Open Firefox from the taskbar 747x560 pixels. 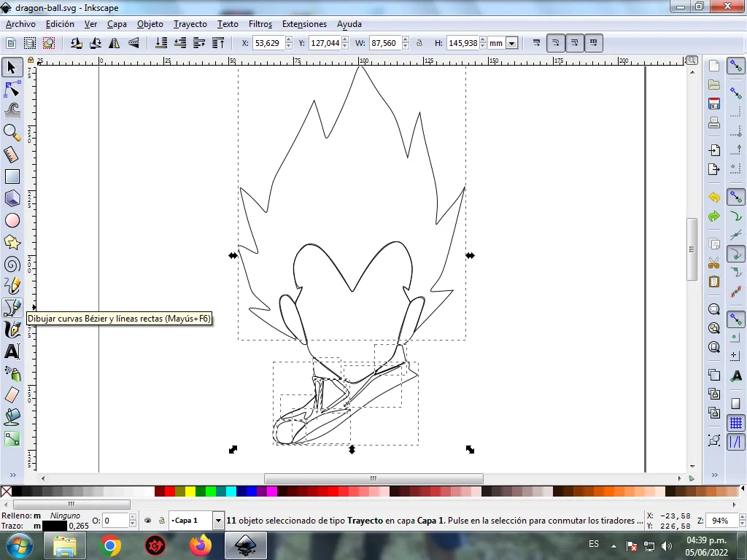click(200, 545)
